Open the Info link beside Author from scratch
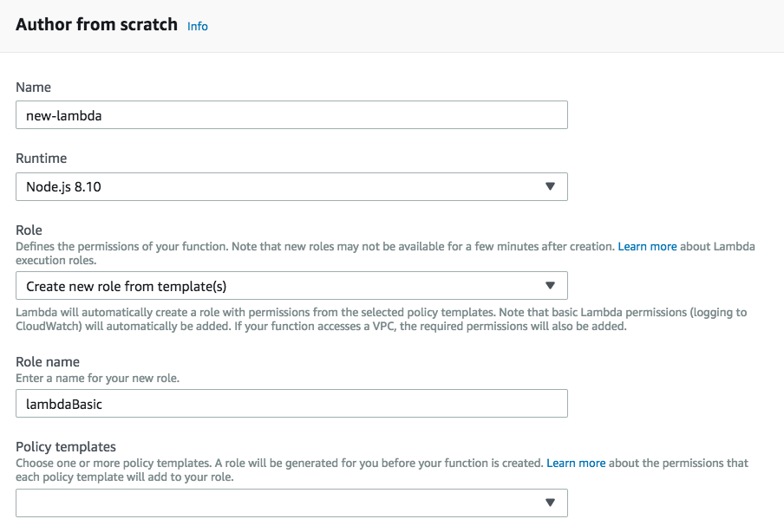784x532 pixels. pos(198,26)
